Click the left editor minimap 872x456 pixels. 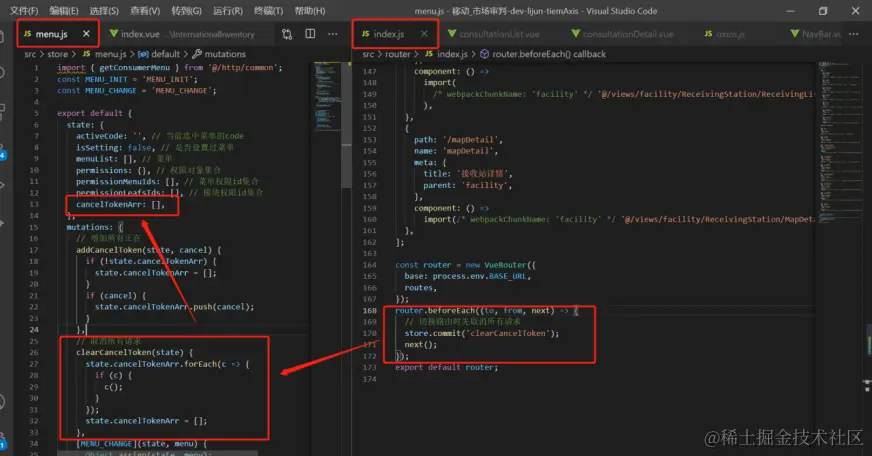328,96
